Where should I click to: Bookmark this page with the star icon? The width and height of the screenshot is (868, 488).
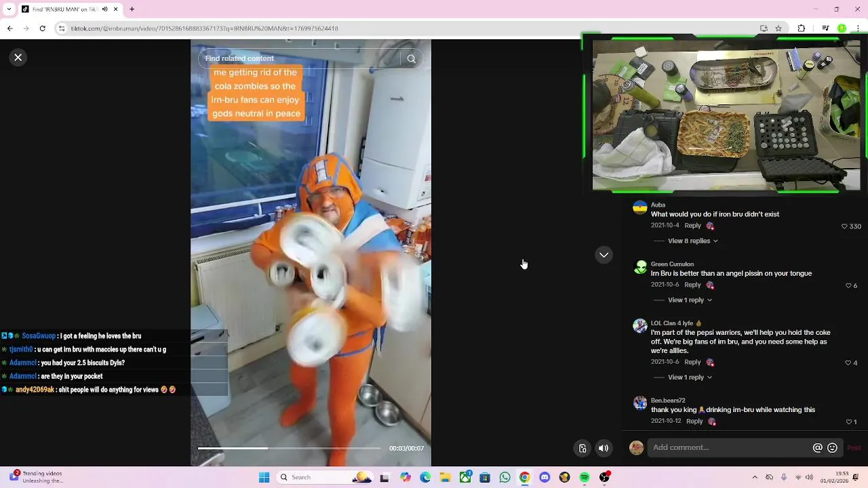[778, 28]
